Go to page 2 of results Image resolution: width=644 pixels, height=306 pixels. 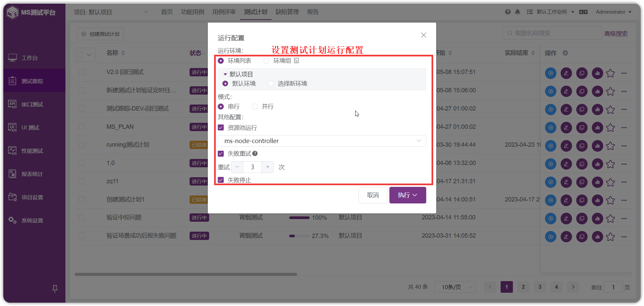point(523,287)
